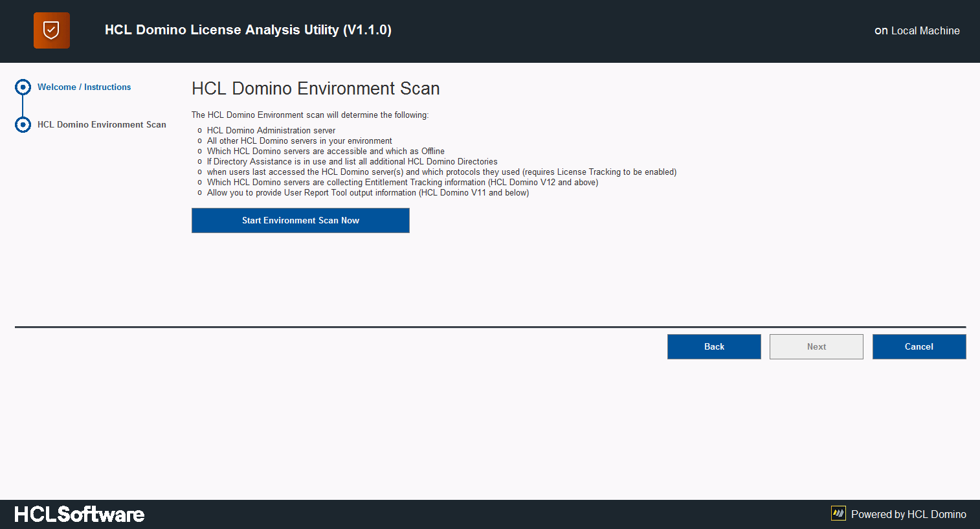Select the Welcome step circle marker
The height and width of the screenshot is (529, 980).
point(23,87)
